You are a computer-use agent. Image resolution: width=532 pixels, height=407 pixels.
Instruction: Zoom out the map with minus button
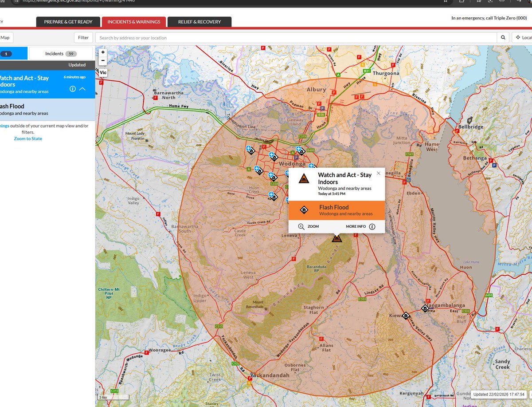pyautogui.click(x=103, y=60)
